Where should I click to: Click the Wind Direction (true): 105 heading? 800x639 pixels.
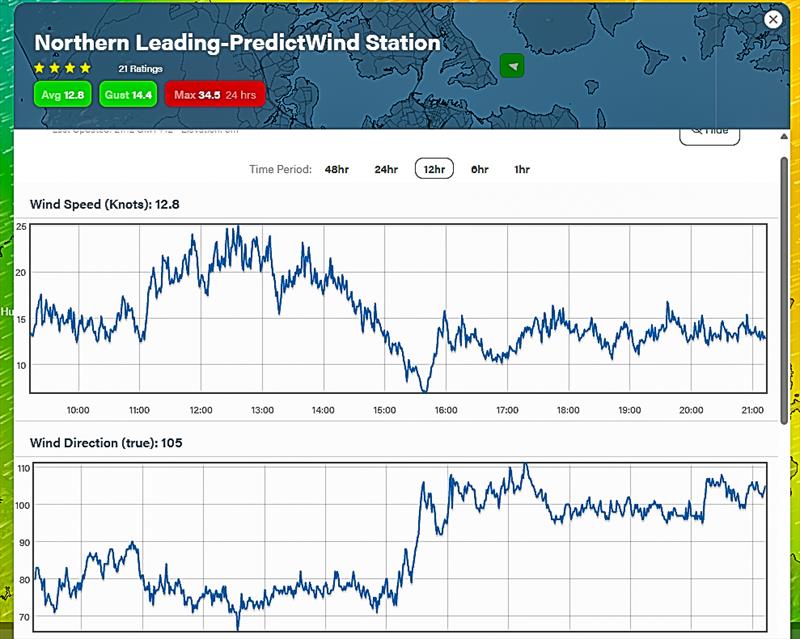(x=106, y=443)
